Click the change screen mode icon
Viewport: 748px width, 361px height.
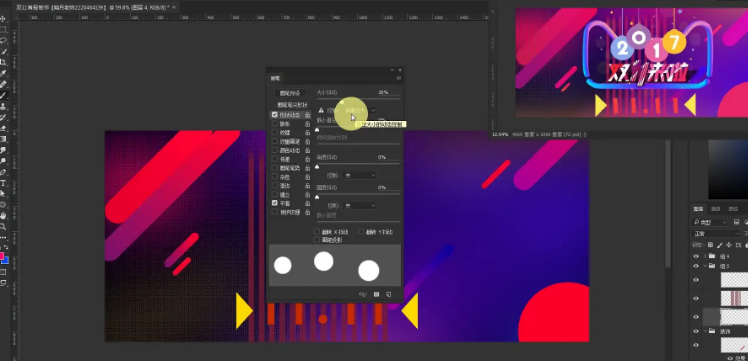tap(3, 283)
